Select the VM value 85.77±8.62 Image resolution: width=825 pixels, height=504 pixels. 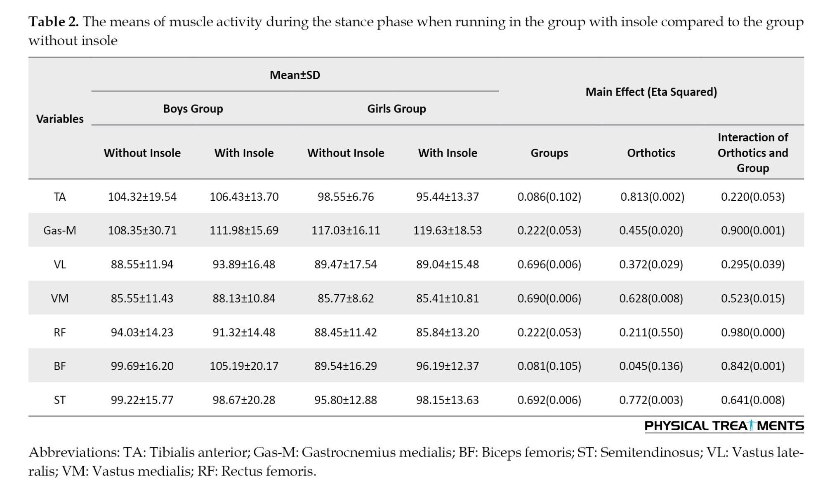tap(346, 298)
